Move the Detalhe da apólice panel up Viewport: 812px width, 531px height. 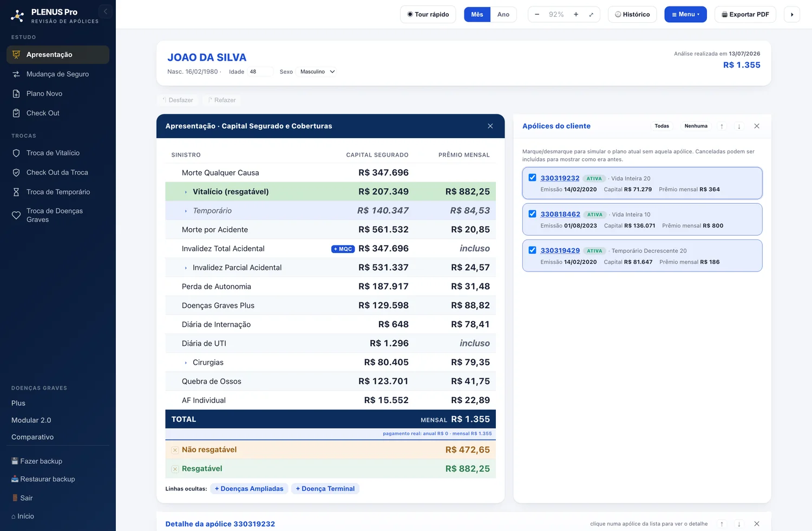[722, 524]
